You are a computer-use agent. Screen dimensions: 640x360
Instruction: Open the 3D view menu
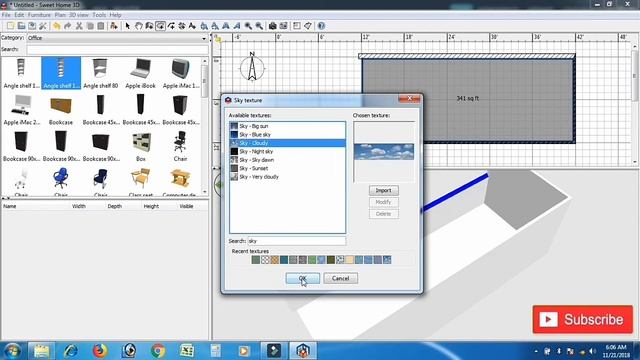pyautogui.click(x=78, y=15)
